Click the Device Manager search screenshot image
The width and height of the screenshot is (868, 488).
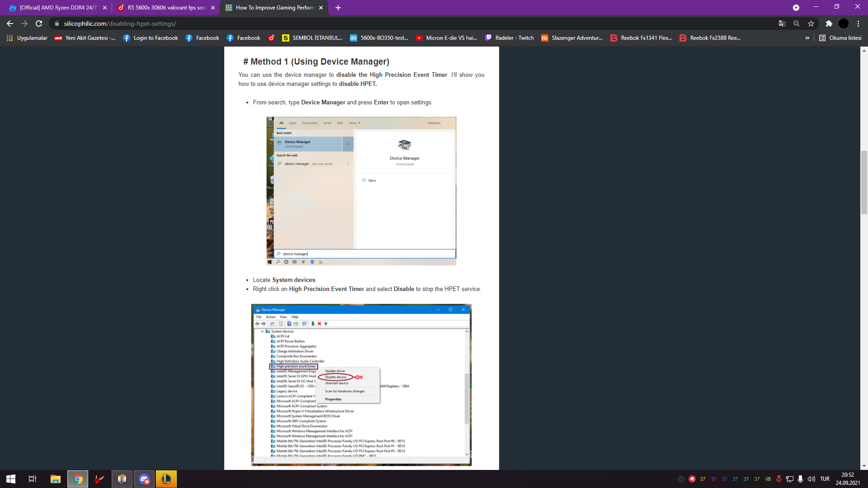pos(361,191)
